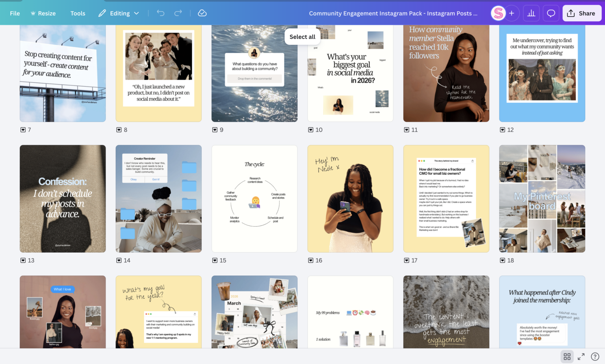Open the Resize options menu

click(x=43, y=13)
